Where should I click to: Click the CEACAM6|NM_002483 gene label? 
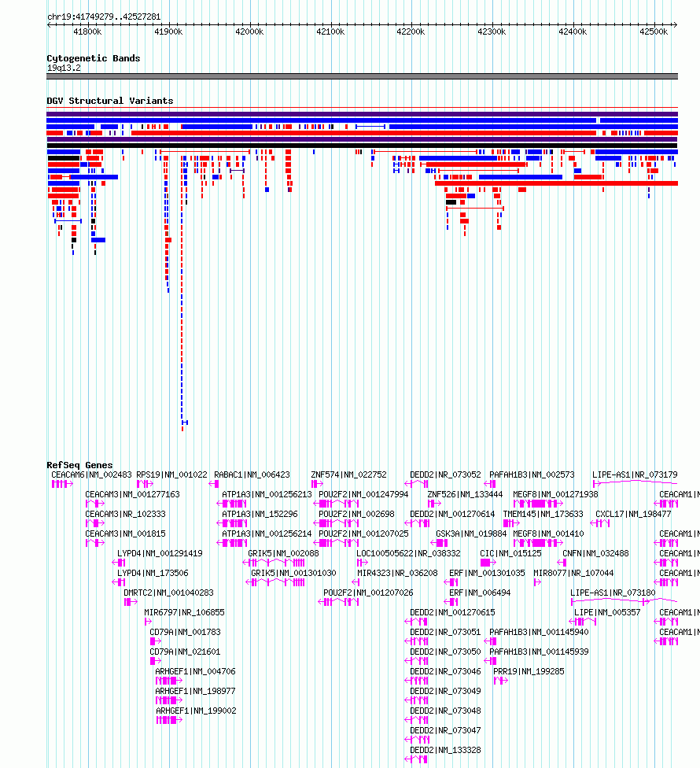pos(91,474)
